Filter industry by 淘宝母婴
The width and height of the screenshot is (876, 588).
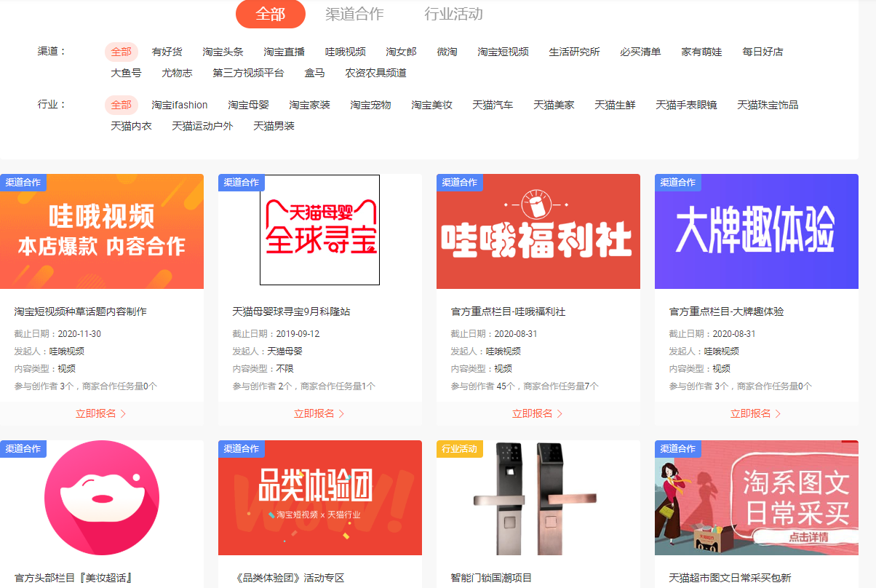[248, 105]
